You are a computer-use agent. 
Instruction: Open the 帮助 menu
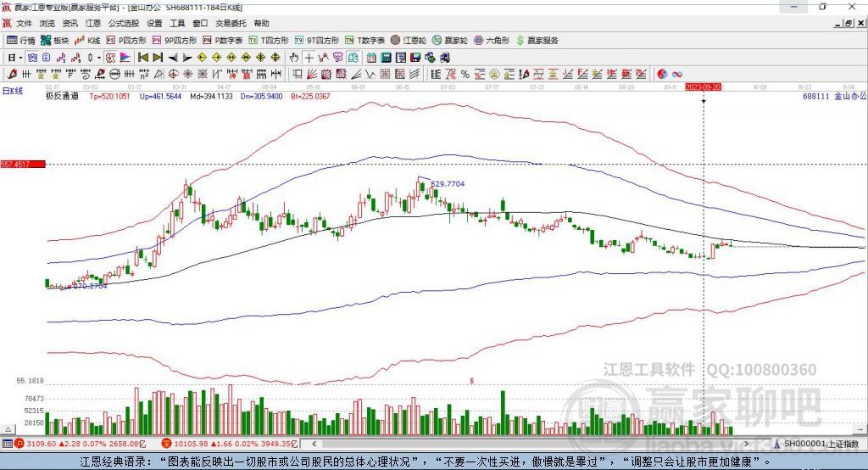click(261, 23)
